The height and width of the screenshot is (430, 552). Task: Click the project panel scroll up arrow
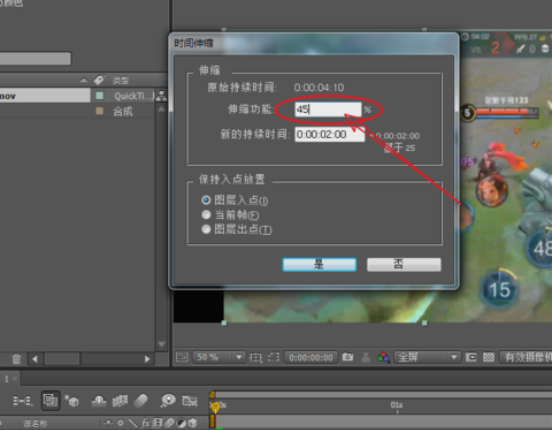click(161, 109)
